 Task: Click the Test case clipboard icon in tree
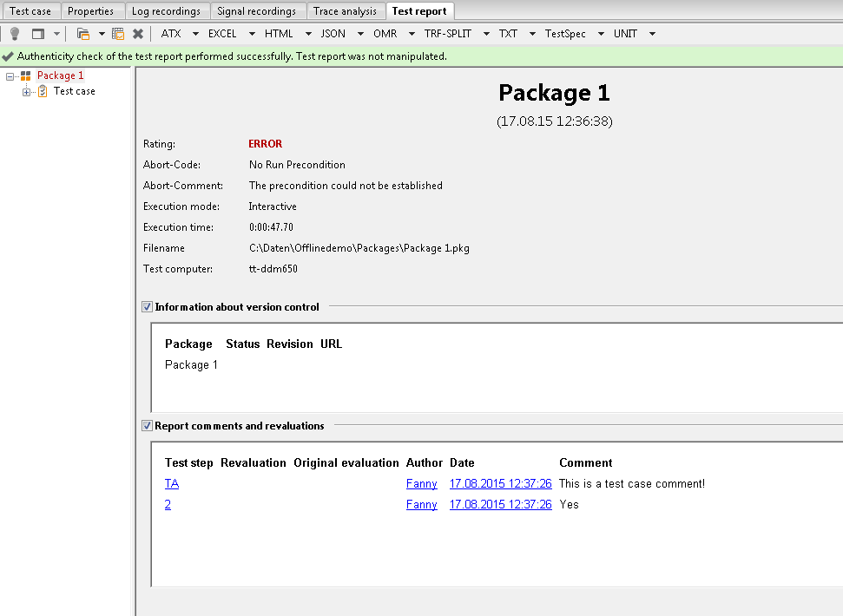point(43,91)
